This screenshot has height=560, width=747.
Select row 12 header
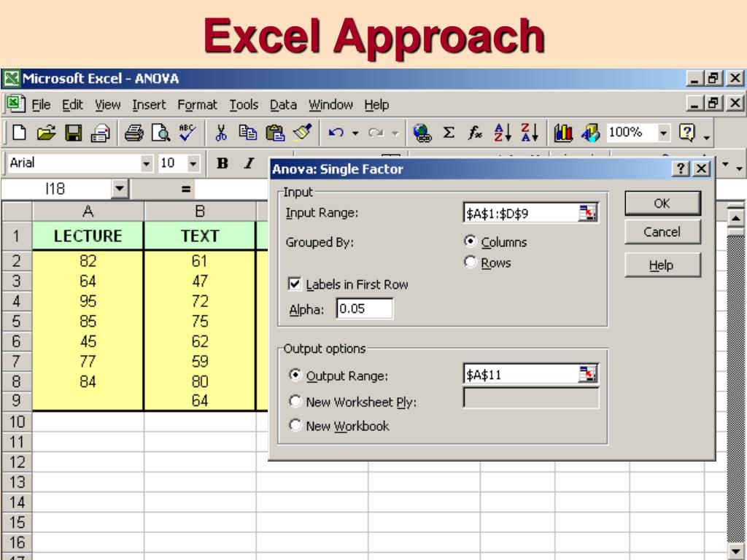17,462
